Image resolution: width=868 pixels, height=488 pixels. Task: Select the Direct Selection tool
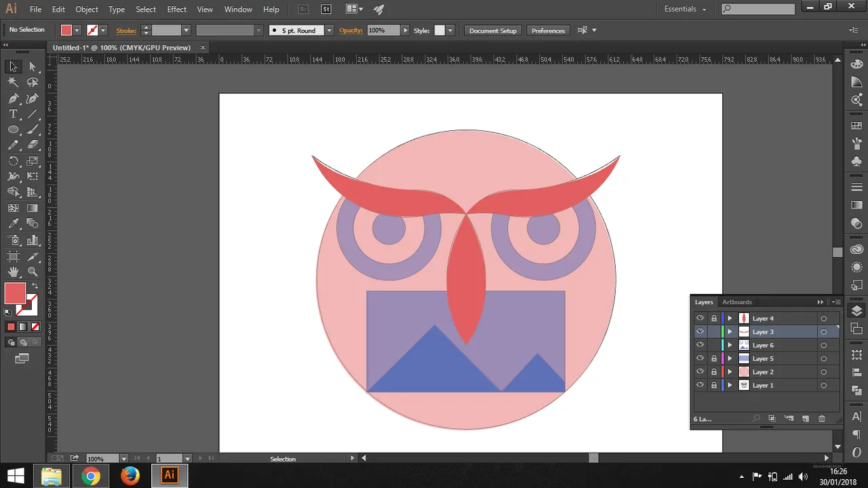(x=32, y=67)
